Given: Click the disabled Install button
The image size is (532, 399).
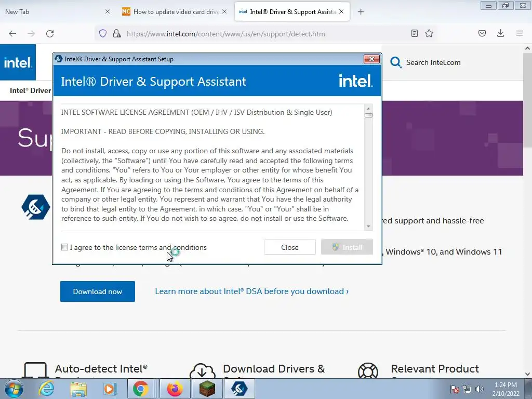Looking at the screenshot, I should tap(347, 247).
